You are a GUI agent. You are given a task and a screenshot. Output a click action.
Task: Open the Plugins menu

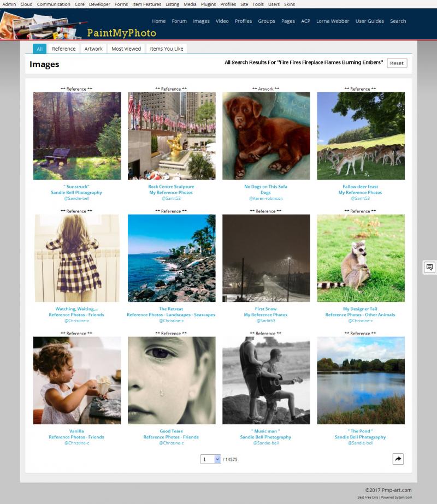pos(208,4)
